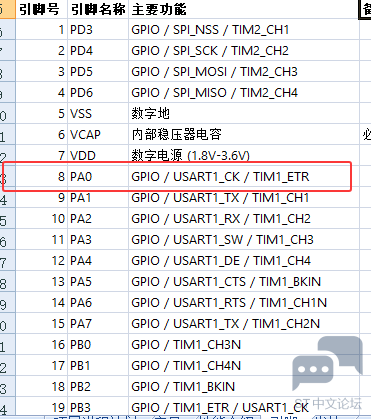Choose the PB1 pin name cell

point(98,366)
